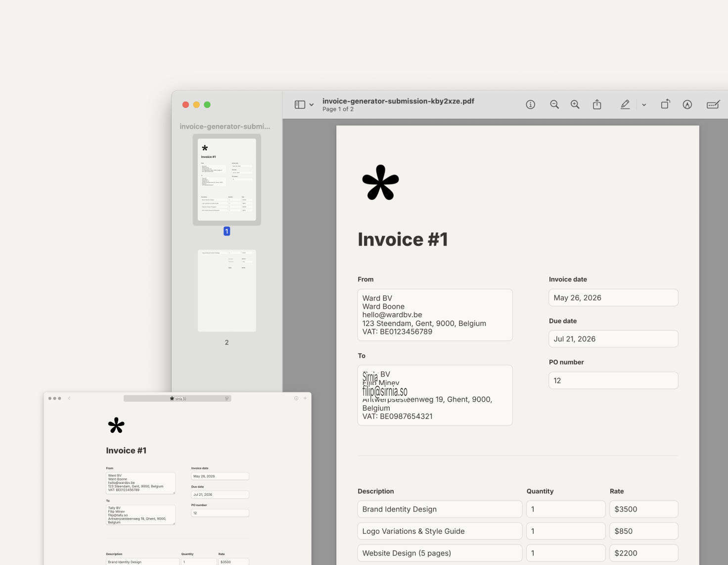Open the Share menu in Preview
728x565 pixels.
point(597,104)
